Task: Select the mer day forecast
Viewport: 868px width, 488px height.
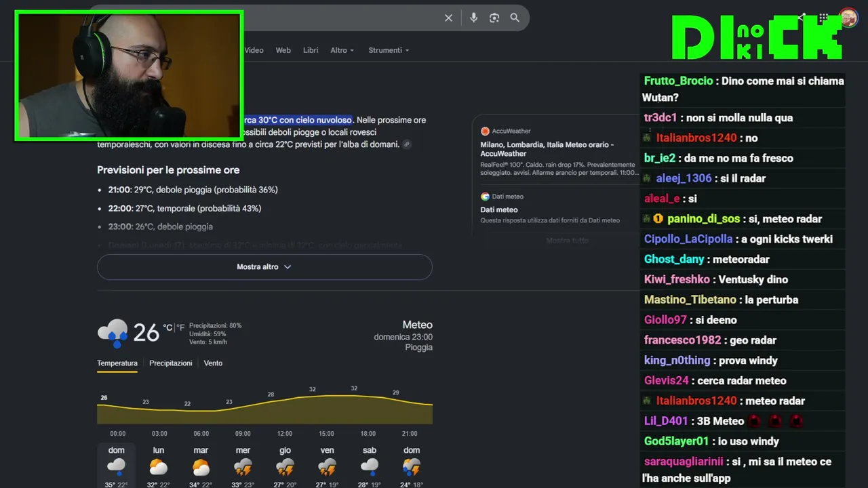Action: tap(243, 467)
